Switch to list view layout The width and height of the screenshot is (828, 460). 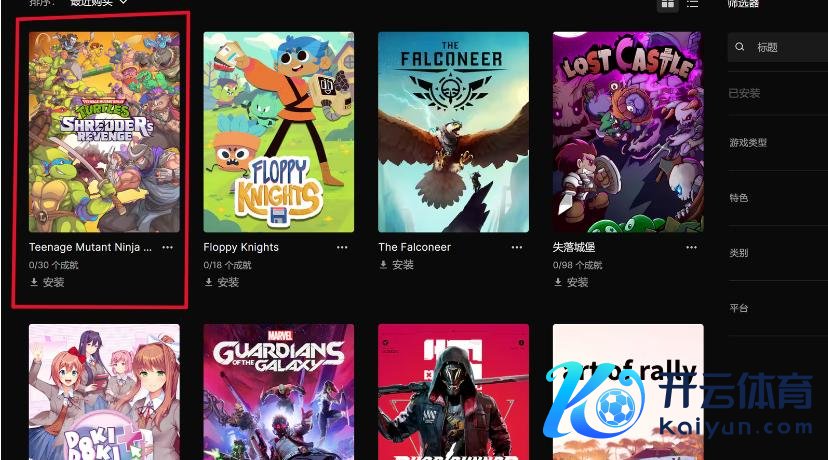click(692, 4)
